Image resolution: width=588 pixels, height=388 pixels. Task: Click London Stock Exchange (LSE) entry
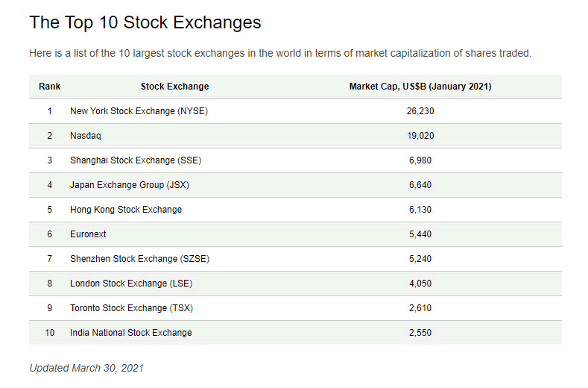point(132,284)
